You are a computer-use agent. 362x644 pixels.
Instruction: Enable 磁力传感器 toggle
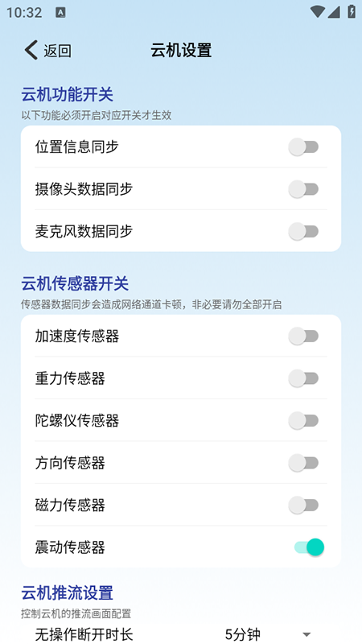coord(304,506)
